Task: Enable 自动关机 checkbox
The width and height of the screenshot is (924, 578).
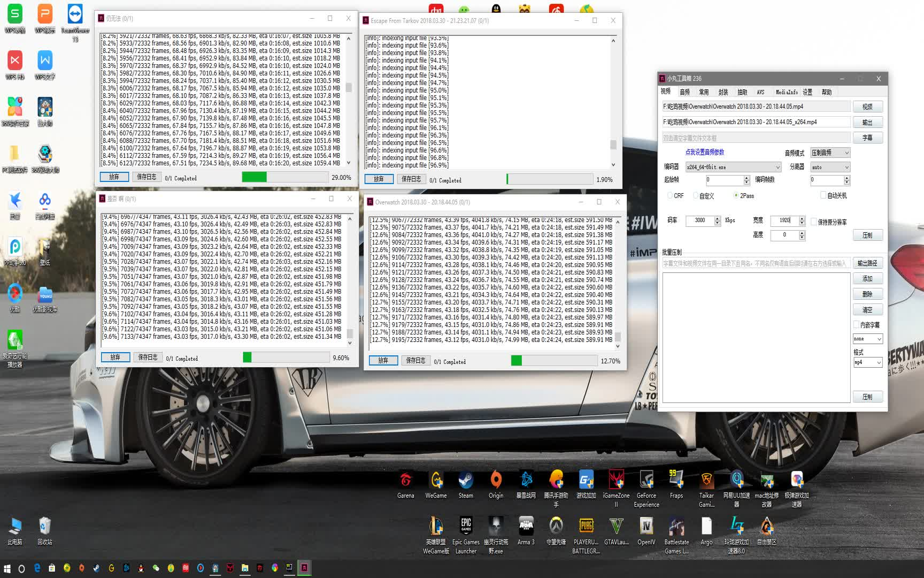Action: point(834,195)
